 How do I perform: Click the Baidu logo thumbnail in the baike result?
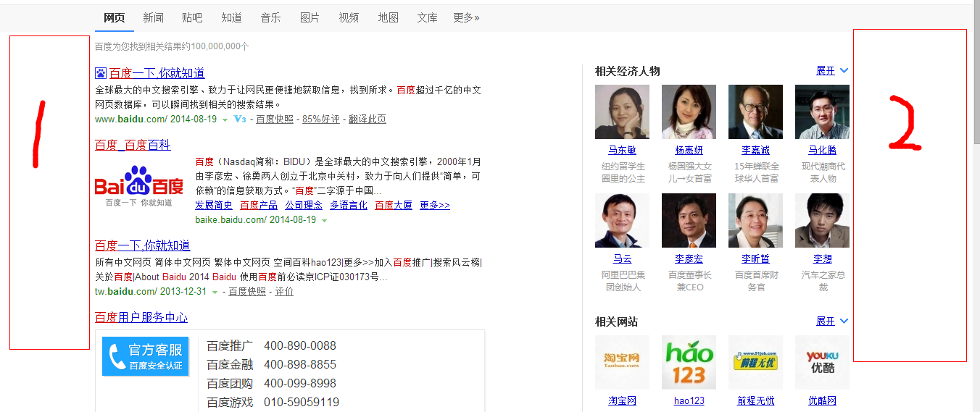point(139,186)
